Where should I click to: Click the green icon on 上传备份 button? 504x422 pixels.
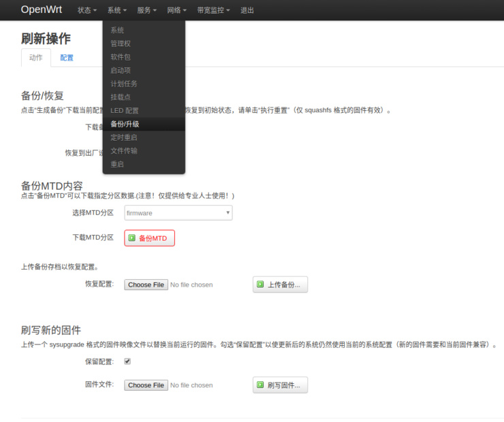[260, 285]
